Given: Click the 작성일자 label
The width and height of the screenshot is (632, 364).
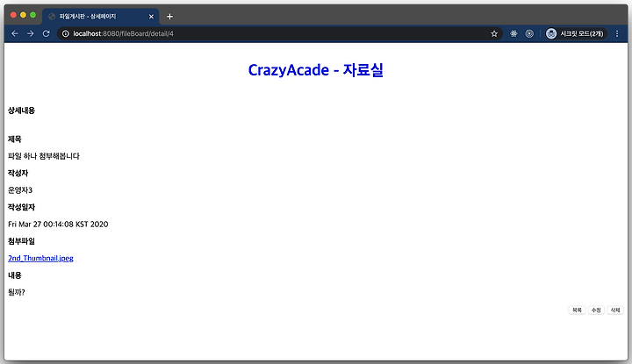Looking at the screenshot, I should [x=21, y=207].
